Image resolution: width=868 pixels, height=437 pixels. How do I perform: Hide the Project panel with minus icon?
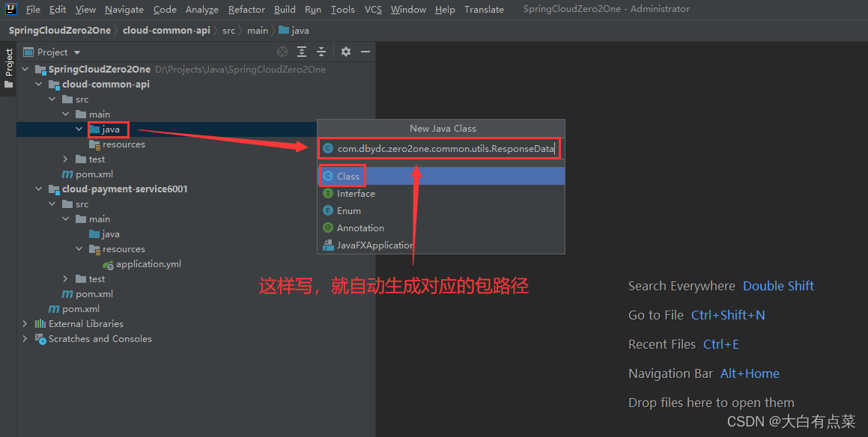tap(365, 52)
